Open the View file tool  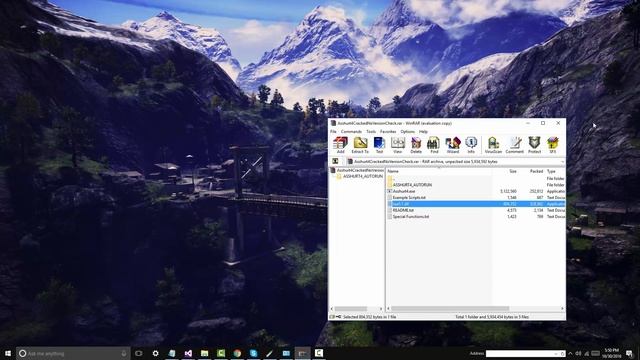398,145
